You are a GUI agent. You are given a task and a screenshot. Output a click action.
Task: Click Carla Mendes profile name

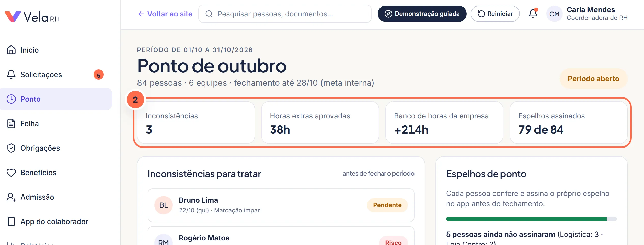(x=591, y=10)
